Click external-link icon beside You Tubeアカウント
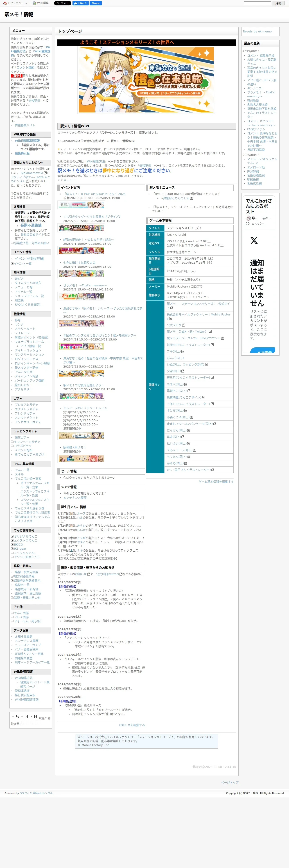Image resolution: width=289 pixels, height=868 pixels. 223,338
